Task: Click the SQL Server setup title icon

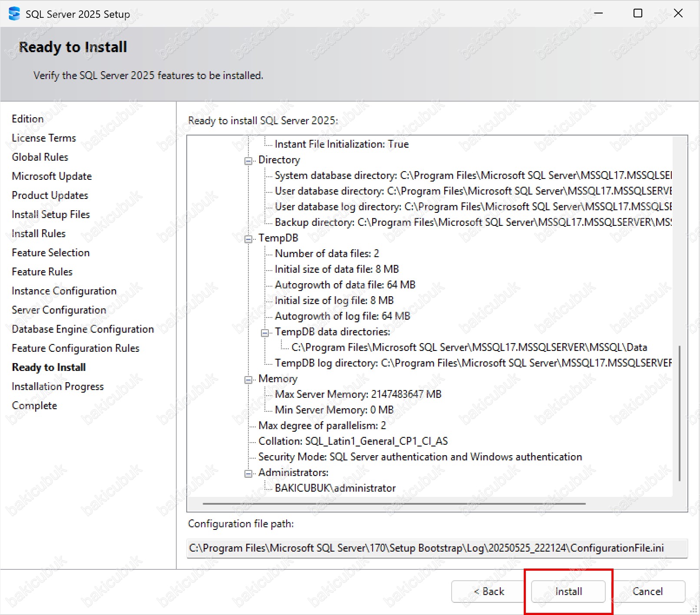Action: point(14,13)
